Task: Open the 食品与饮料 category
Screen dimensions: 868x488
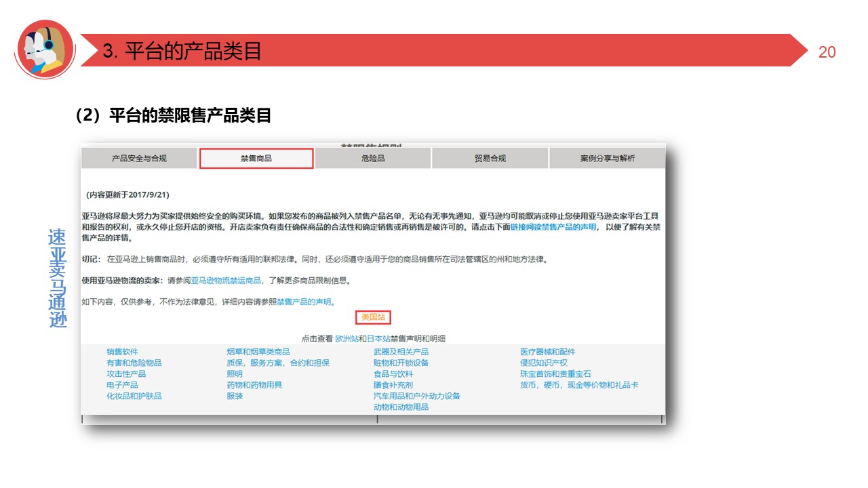Action: coord(393,373)
